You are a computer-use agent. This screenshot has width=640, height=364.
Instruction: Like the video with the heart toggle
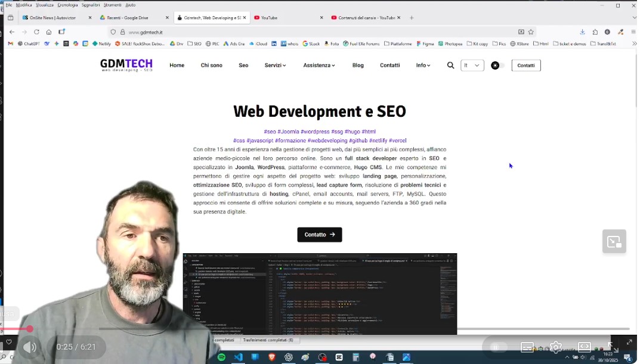click(8, 342)
